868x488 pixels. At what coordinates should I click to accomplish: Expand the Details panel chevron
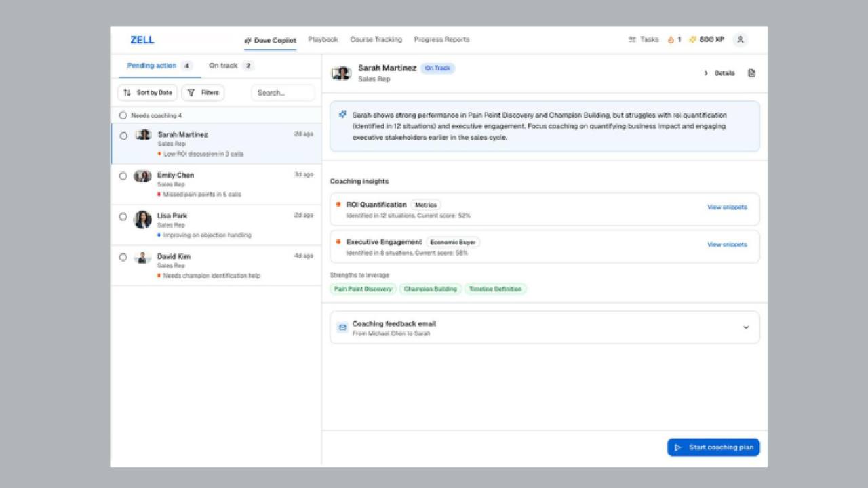point(705,73)
